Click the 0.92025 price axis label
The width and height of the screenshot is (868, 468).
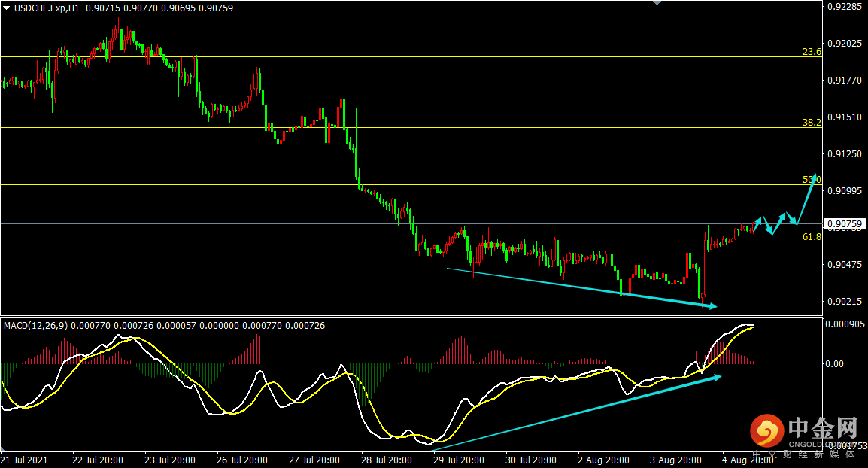(845, 43)
